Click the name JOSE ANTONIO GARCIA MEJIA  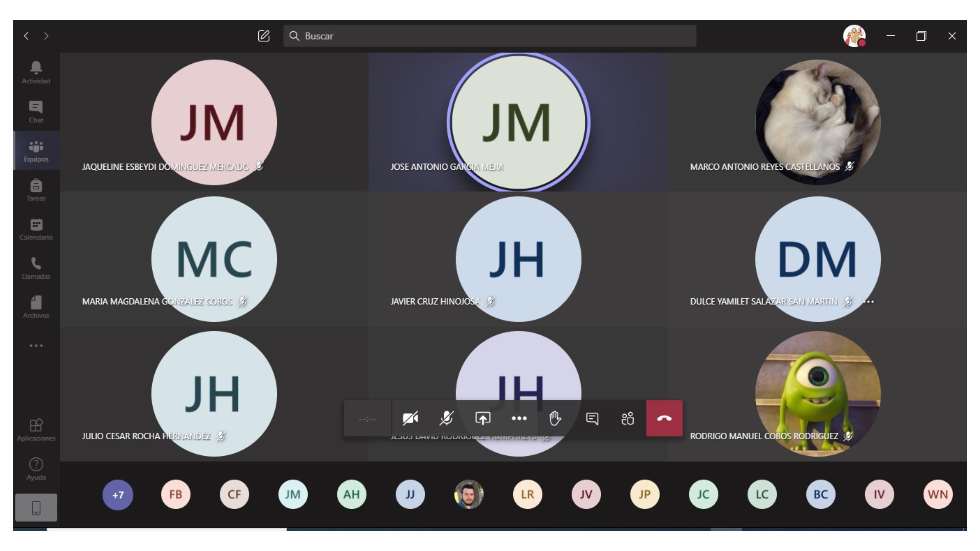point(447,167)
